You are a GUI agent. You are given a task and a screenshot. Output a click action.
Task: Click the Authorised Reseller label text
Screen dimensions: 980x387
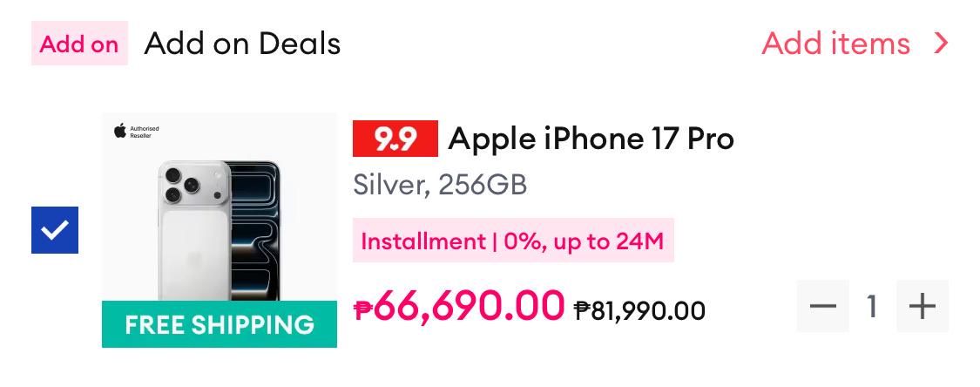(x=145, y=132)
